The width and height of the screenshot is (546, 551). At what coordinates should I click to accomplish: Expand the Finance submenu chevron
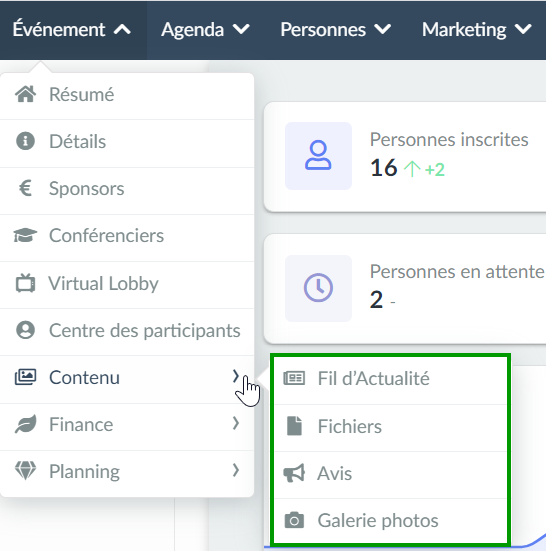[x=236, y=423]
